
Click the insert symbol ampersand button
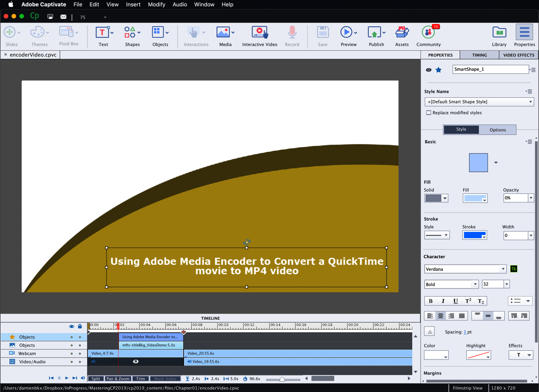[430, 332]
